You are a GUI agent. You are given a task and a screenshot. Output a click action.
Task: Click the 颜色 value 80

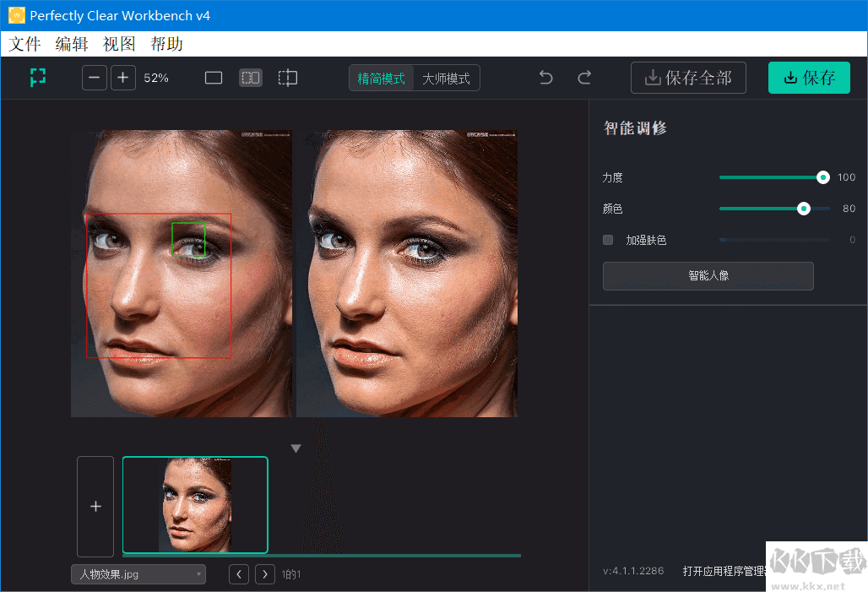(x=849, y=209)
